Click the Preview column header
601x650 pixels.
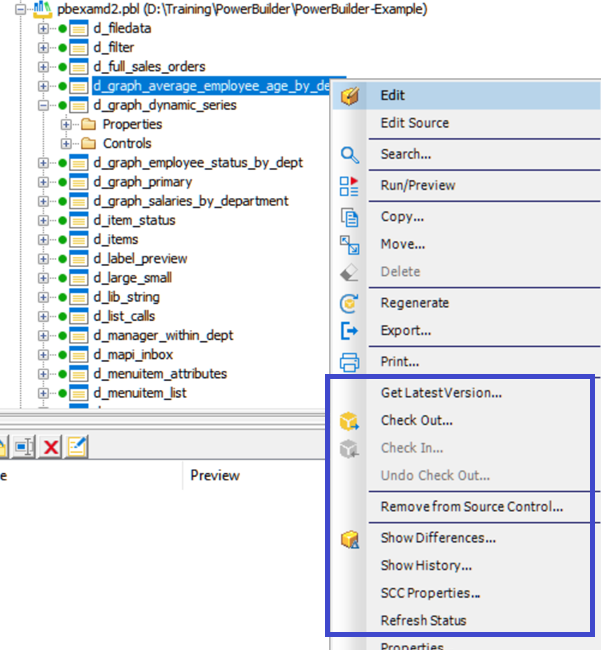pos(215,475)
